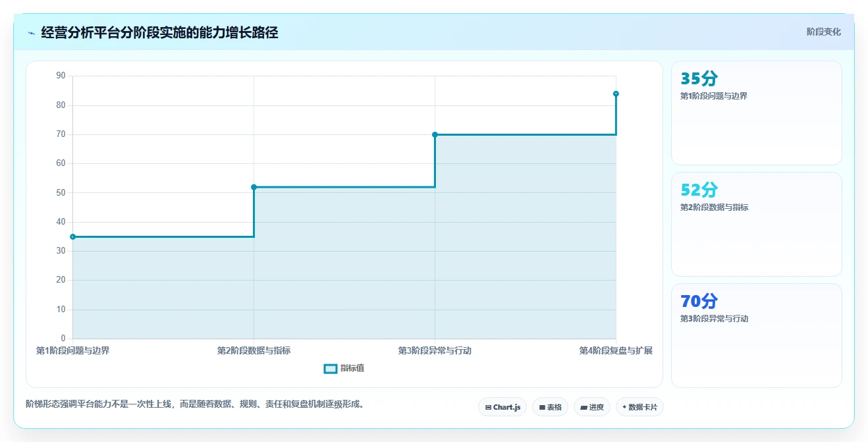The image size is (868, 442).
Task: Click the 阶段变化 label in header
Action: click(823, 32)
